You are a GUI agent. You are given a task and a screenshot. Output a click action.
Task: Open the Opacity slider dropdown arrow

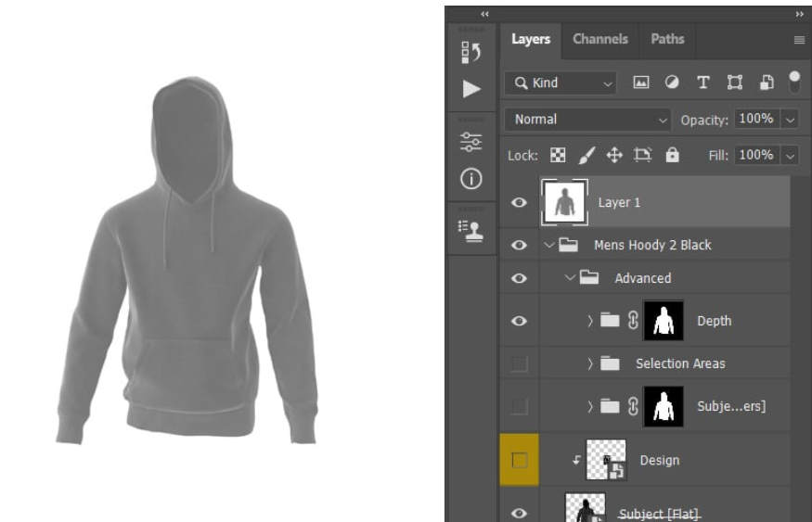pos(790,120)
